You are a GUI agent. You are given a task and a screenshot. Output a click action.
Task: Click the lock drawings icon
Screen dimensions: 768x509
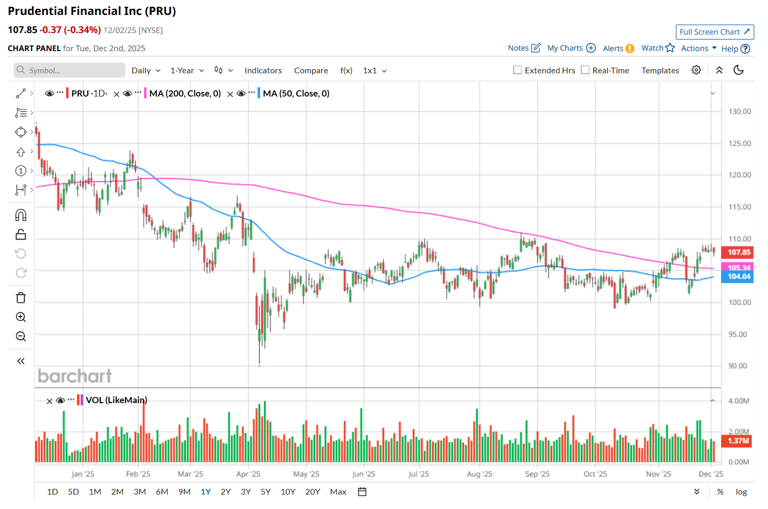coord(20,235)
